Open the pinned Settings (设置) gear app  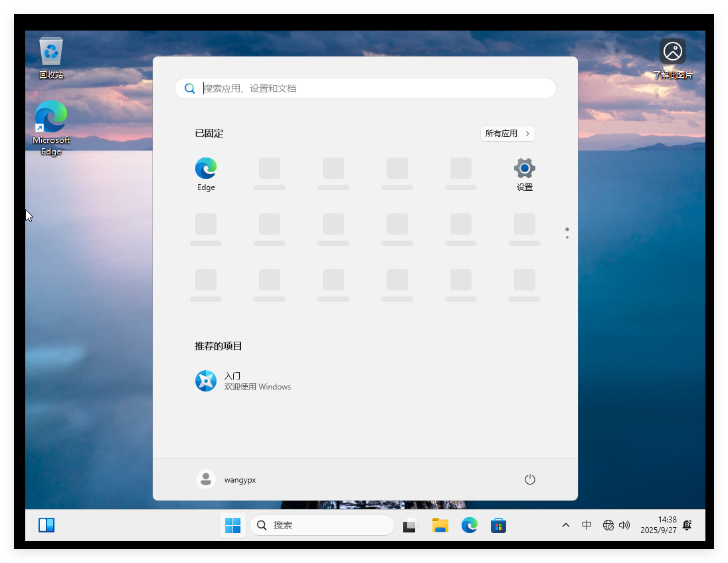coord(524,174)
